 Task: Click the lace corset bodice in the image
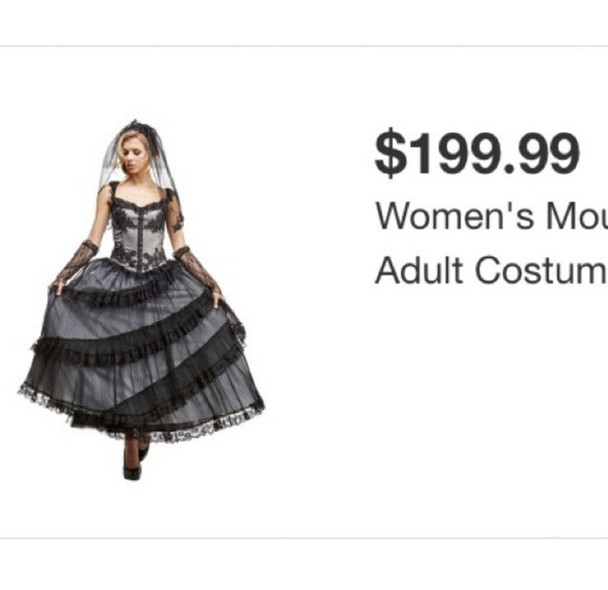(x=138, y=229)
